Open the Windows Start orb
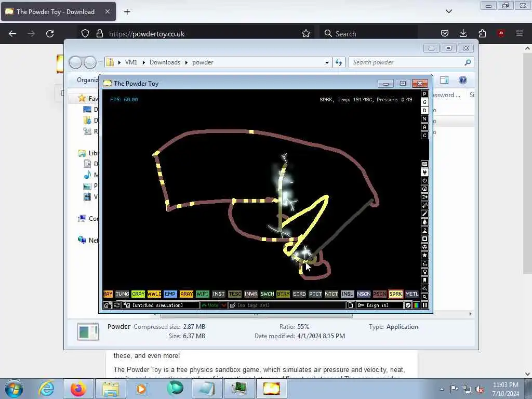 14,389
